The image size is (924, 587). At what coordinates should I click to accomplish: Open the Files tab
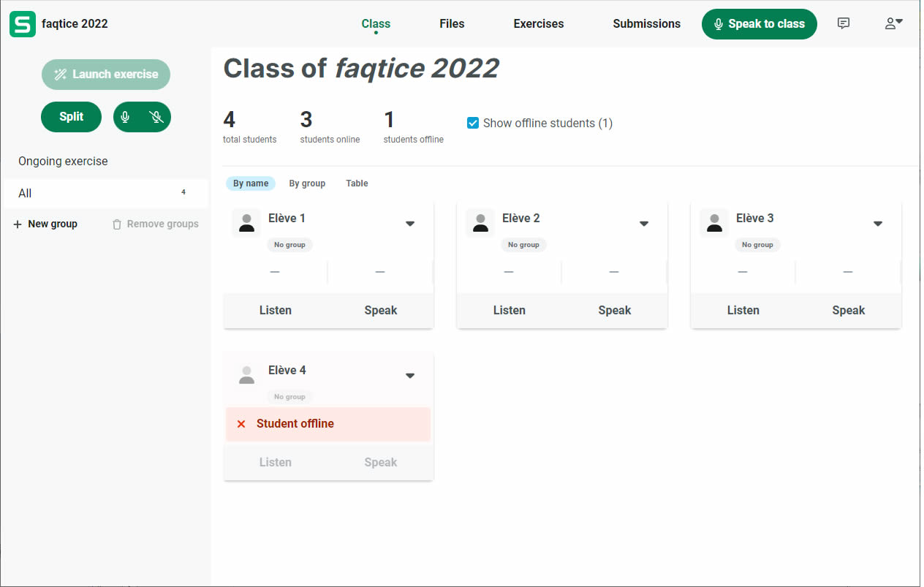click(x=452, y=23)
